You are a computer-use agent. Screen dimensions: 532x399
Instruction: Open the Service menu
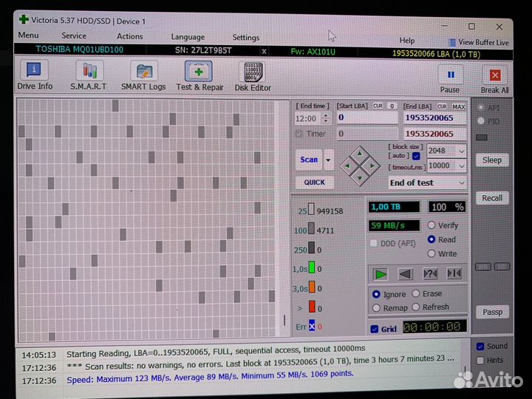74,35
